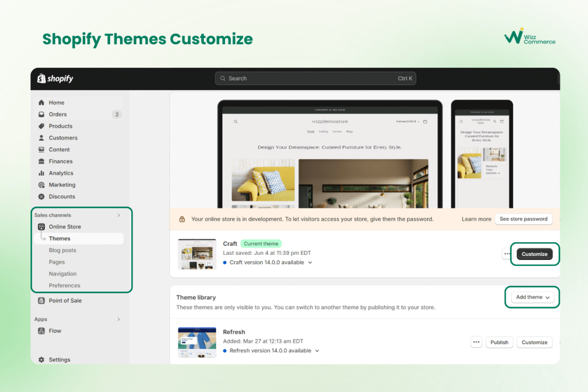Click 'Added: Mar 27 at 12:13 am EDT' text
The height and width of the screenshot is (392, 588).
263,341
